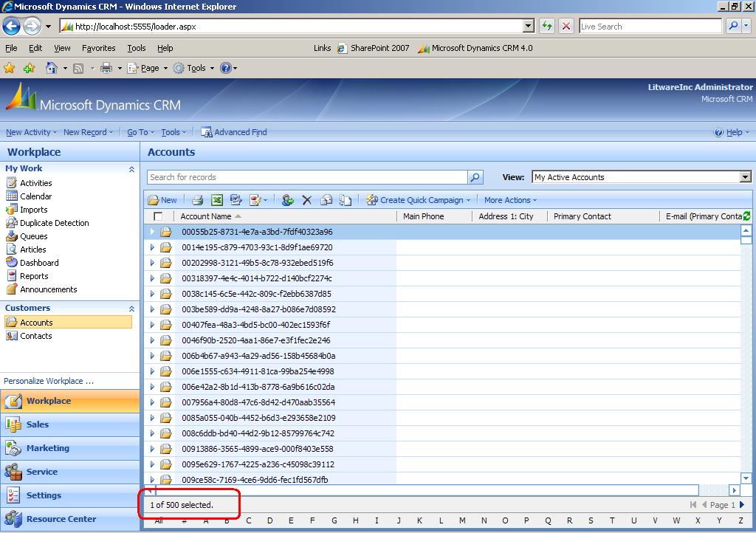Expand row 00318397-4e4c-4014-b722-d140bcf2274c
Screen dimensions: 756x533
tap(152, 278)
